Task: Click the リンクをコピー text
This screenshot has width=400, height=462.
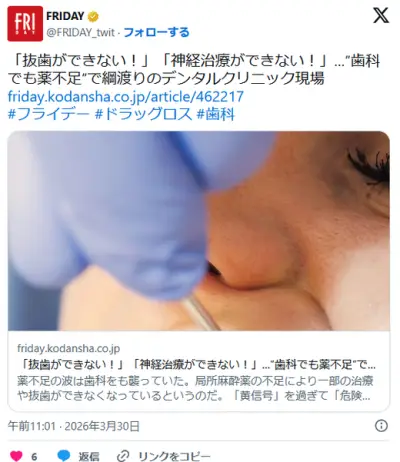Action: [174, 456]
